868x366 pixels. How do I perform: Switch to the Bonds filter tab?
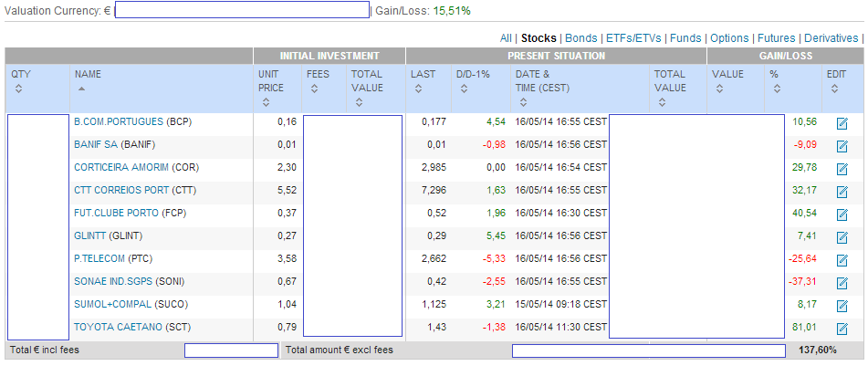(581, 38)
